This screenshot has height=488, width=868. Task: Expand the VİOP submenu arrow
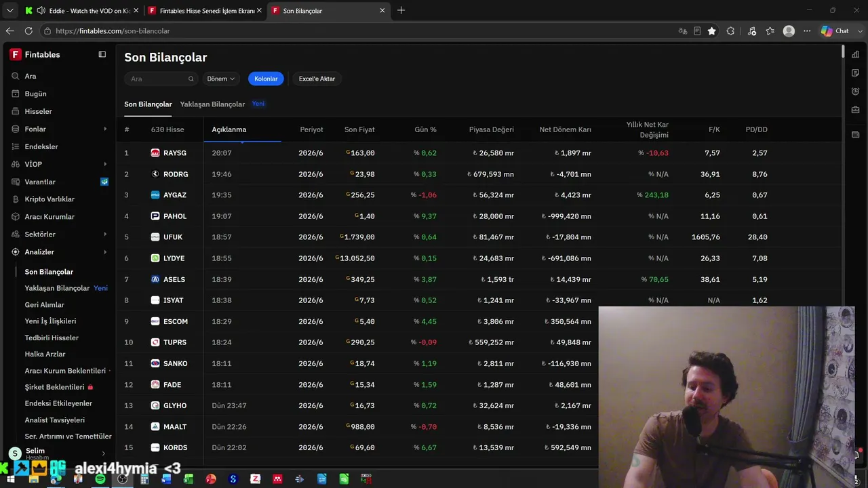[x=105, y=164]
